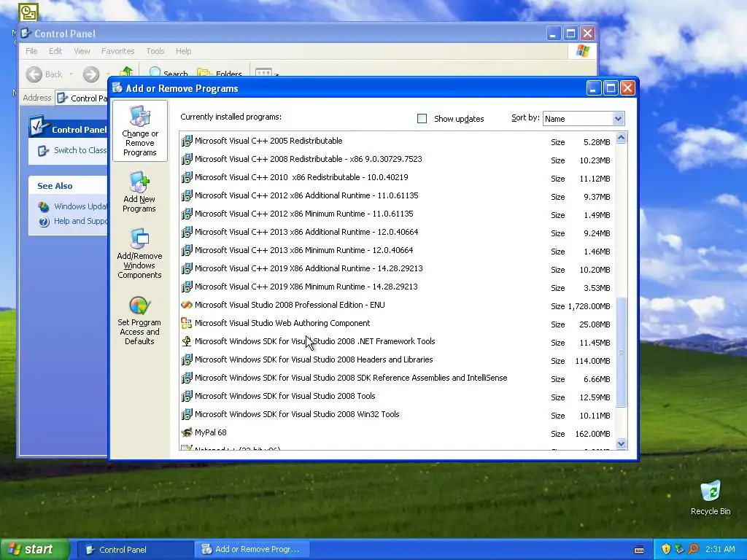The height and width of the screenshot is (560, 747).
Task: Click Switch to Classic View link
Action: [x=80, y=150]
